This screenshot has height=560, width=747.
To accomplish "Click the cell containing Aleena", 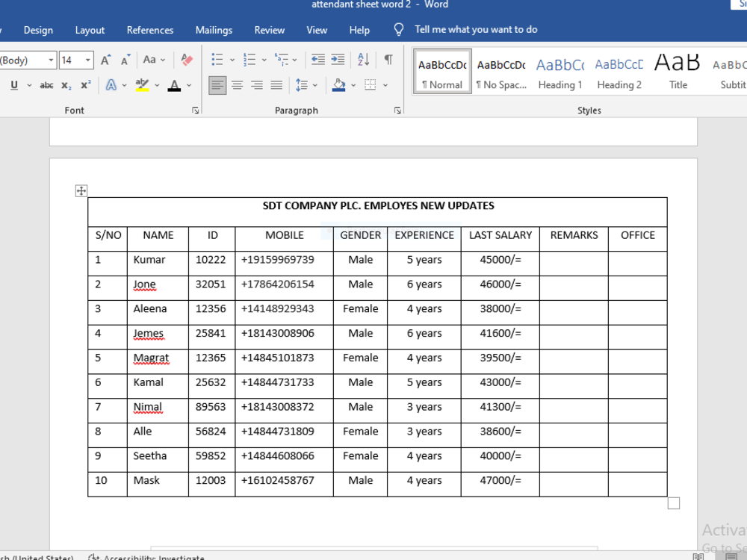I will [158, 312].
